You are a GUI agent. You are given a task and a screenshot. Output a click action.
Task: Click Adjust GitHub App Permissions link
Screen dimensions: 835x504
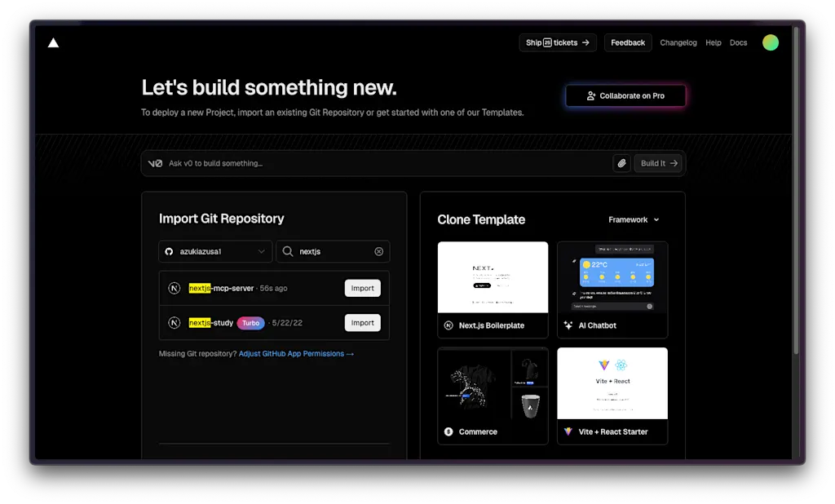tap(296, 354)
